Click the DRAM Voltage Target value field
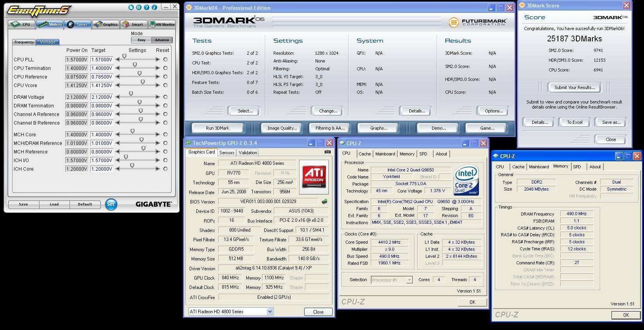The height and width of the screenshot is (330, 644). tap(102, 97)
